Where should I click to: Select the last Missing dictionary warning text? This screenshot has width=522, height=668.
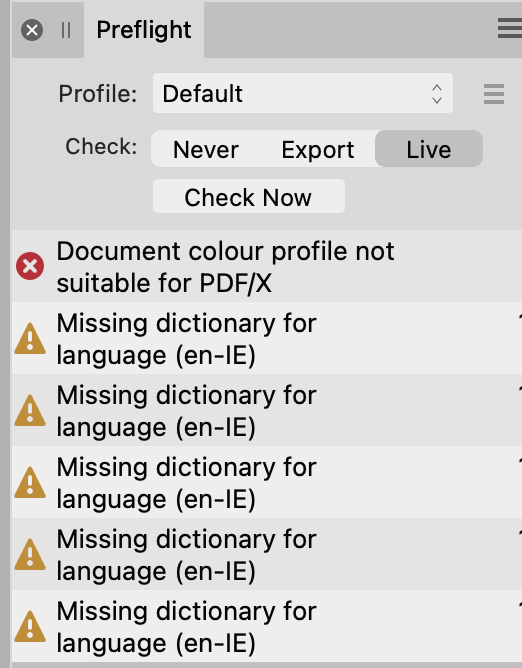186,627
